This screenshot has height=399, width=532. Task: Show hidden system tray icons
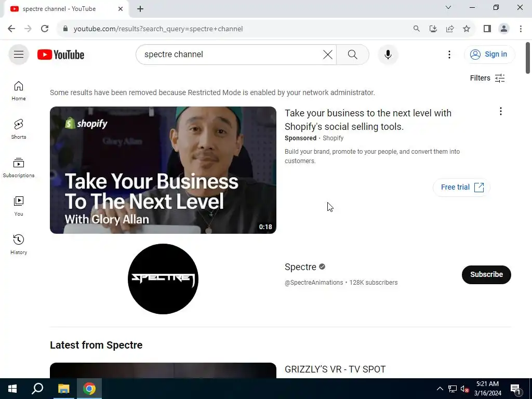(x=440, y=389)
